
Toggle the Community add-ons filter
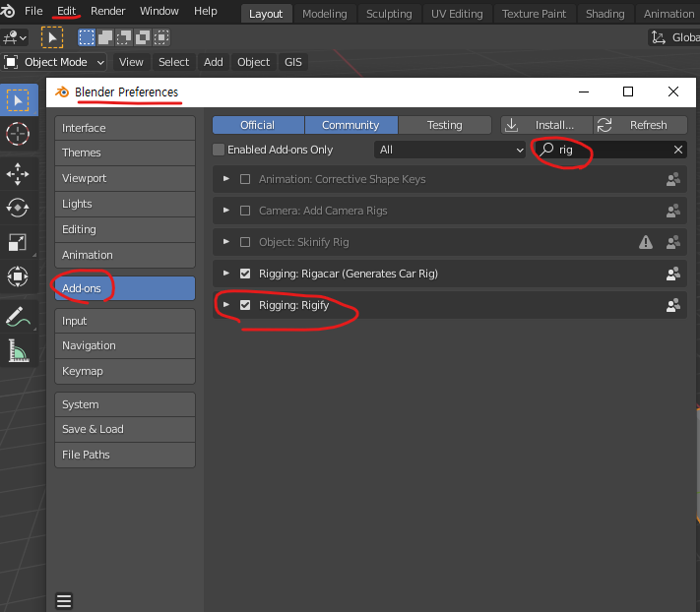coord(350,125)
